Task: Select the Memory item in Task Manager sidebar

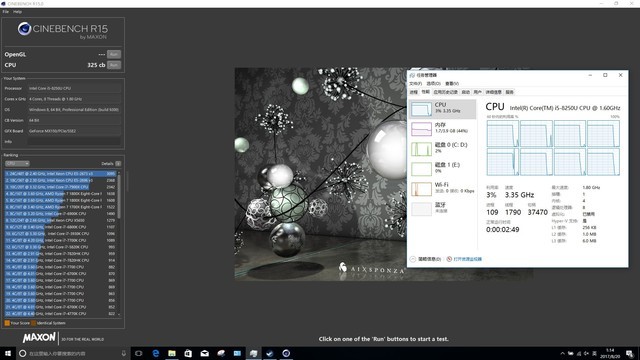Action: click(442, 129)
